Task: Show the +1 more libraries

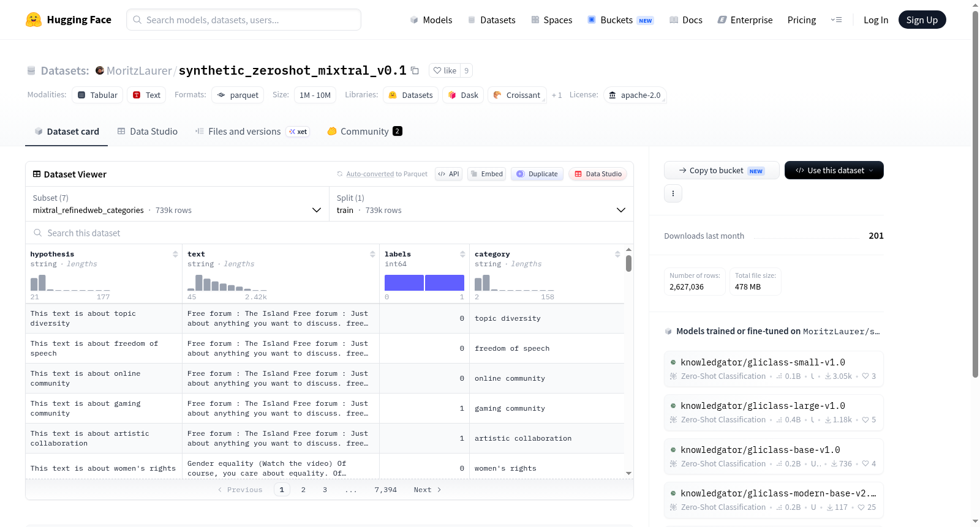Action: (557, 95)
